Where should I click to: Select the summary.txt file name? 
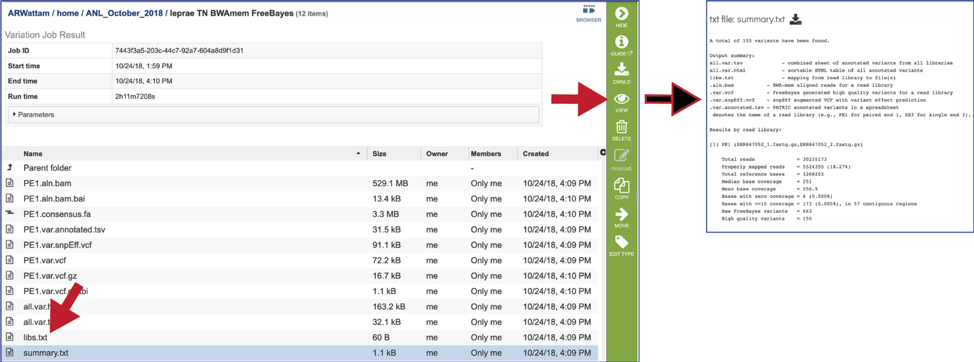tap(47, 352)
